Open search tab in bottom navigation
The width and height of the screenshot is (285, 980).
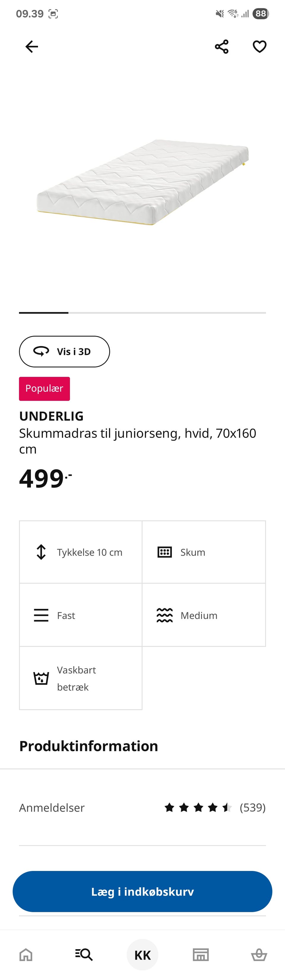tap(84, 955)
